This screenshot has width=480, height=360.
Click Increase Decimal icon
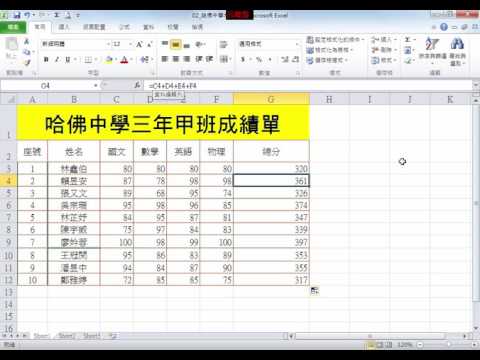284,59
